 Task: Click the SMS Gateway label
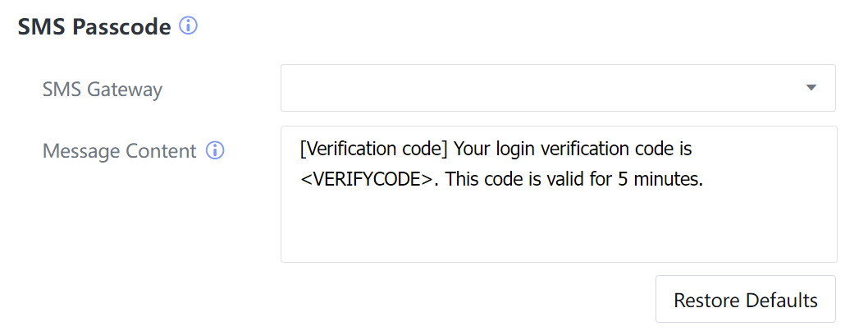point(103,89)
